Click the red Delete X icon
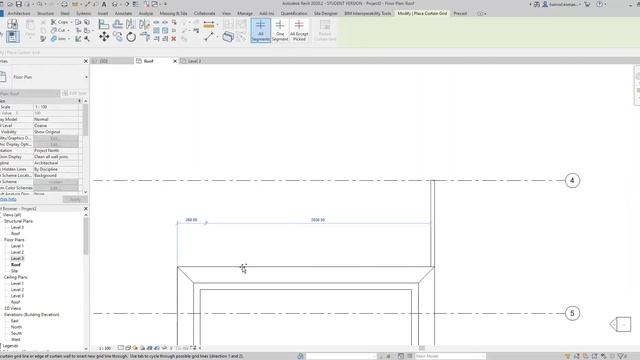The width and height of the screenshot is (640, 360). tap(173, 39)
